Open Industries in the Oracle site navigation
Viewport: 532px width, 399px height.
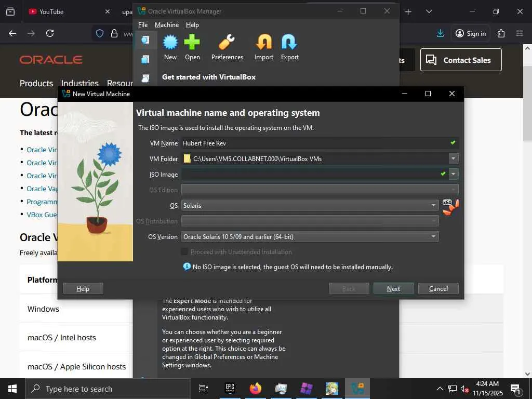[x=79, y=83]
